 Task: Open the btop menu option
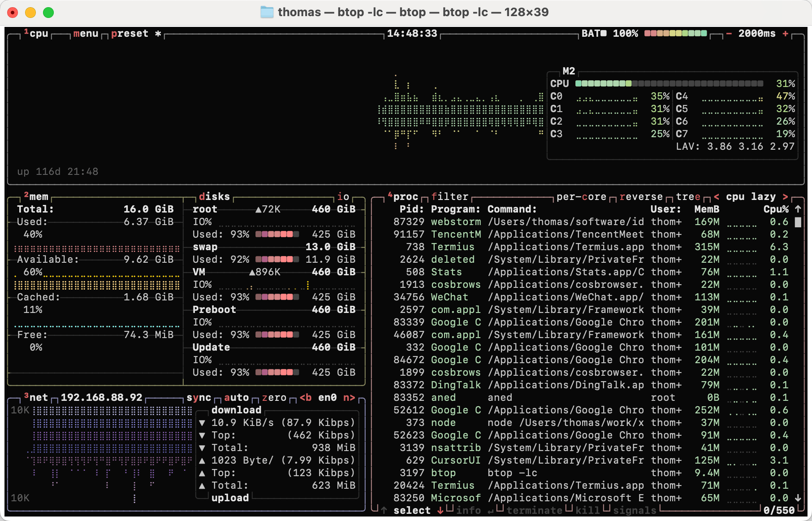tap(86, 34)
